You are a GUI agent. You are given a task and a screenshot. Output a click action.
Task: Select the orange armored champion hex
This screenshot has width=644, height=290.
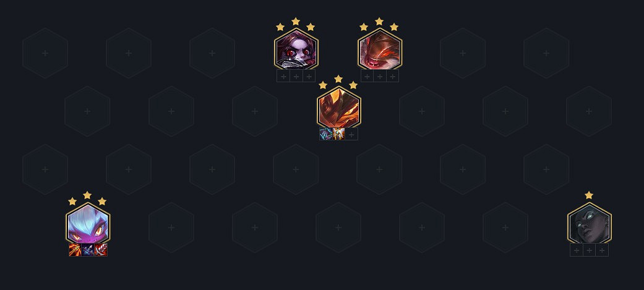pyautogui.click(x=339, y=108)
